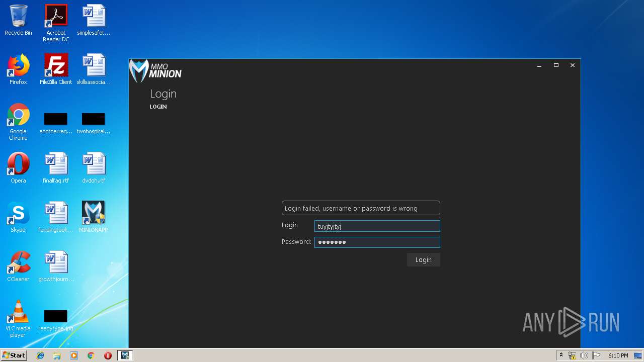Launch MINIONAPP desktop shortcut
The width and height of the screenshot is (644, 362).
(x=94, y=217)
